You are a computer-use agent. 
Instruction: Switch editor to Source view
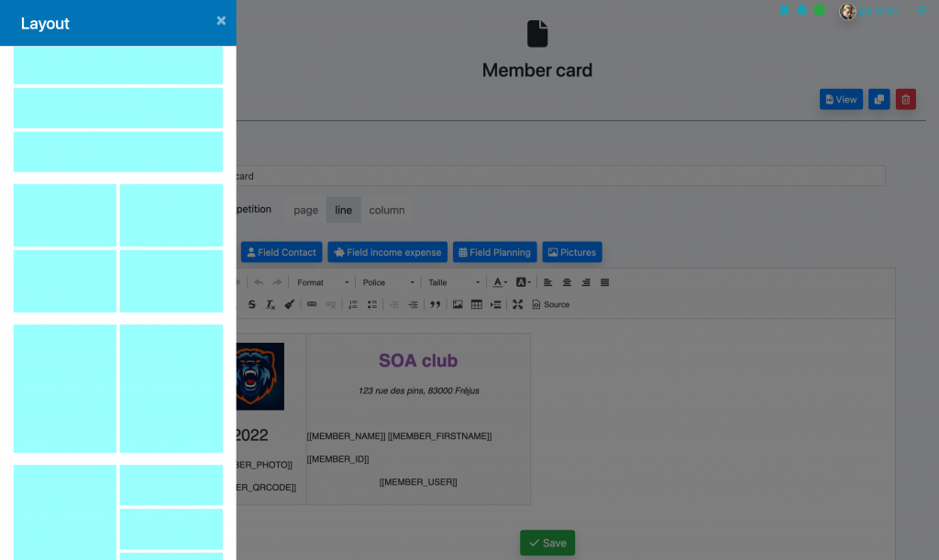tap(551, 304)
